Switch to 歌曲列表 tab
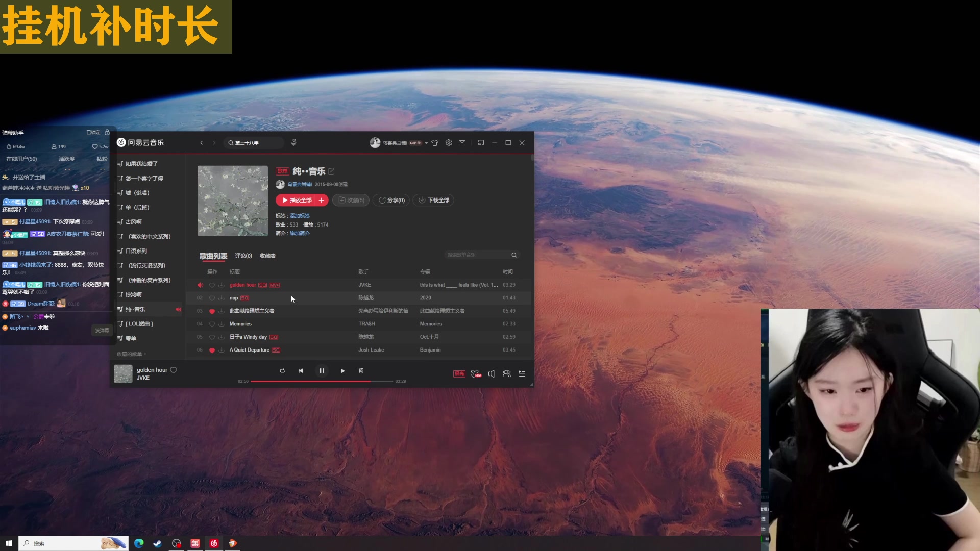Screen dimensions: 980x551 click(213, 256)
